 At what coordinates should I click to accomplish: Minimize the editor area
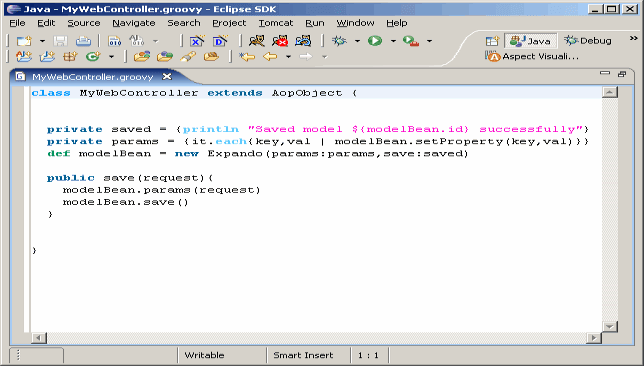pyautogui.click(x=605, y=73)
